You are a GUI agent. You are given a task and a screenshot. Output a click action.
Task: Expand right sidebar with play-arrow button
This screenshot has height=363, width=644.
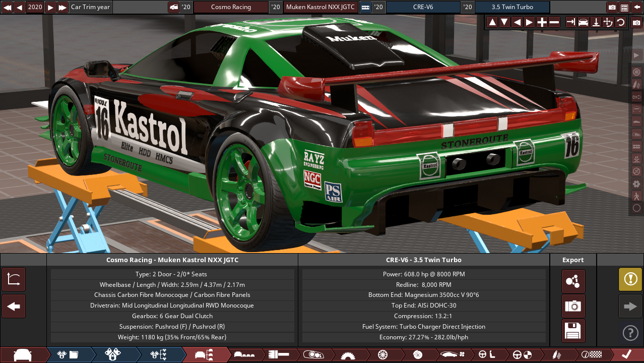(636, 54)
